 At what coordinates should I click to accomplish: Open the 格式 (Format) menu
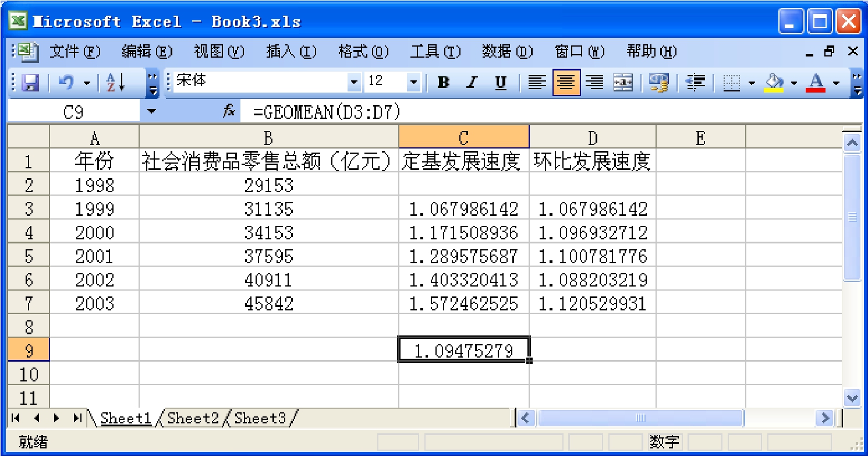[x=364, y=52]
